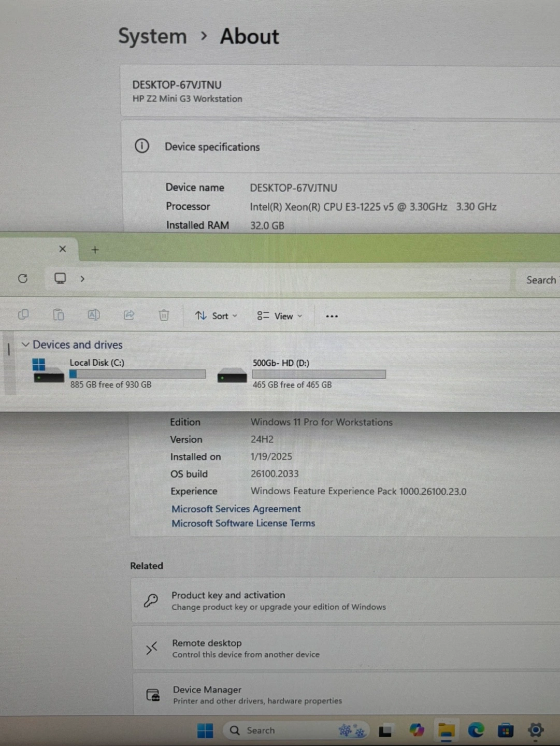This screenshot has height=746, width=560.
Task: Open the Windows Start menu
Action: coord(205,730)
